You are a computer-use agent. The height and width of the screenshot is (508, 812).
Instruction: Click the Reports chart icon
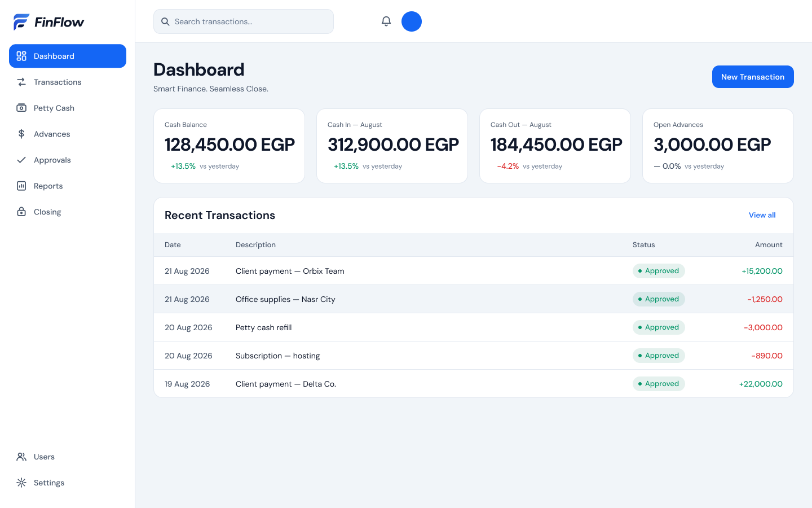point(21,186)
